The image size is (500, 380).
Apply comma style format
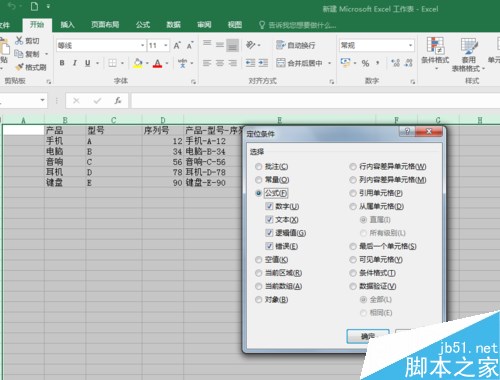(x=378, y=63)
